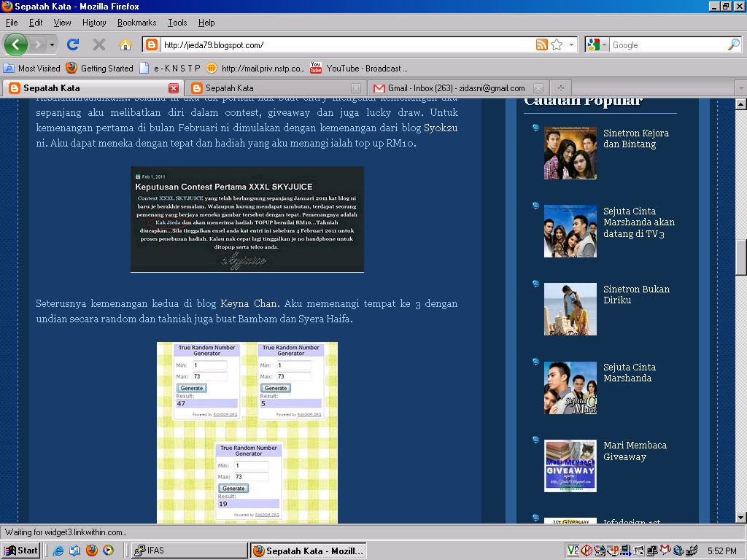The image size is (747, 560).
Task: Click the search magnifier icon
Action: tap(734, 44)
